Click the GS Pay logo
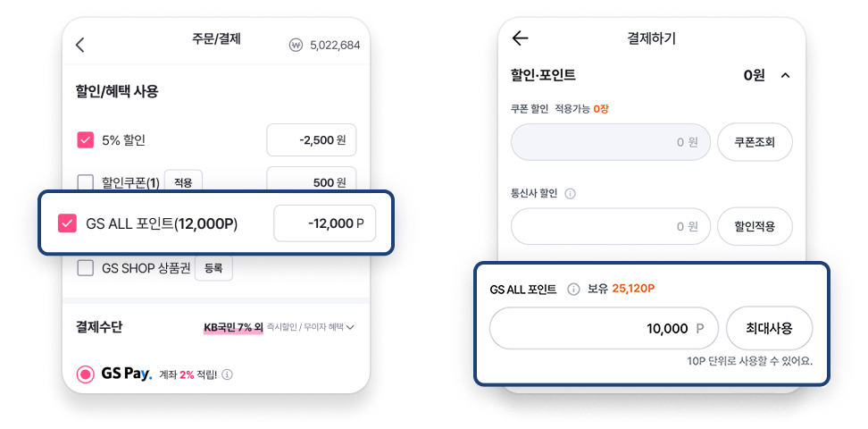Viewport: 868px width, 429px height. tap(126, 374)
